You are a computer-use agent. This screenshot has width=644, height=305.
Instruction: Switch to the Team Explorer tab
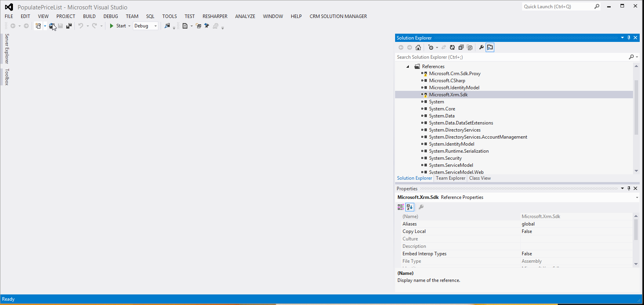click(451, 178)
